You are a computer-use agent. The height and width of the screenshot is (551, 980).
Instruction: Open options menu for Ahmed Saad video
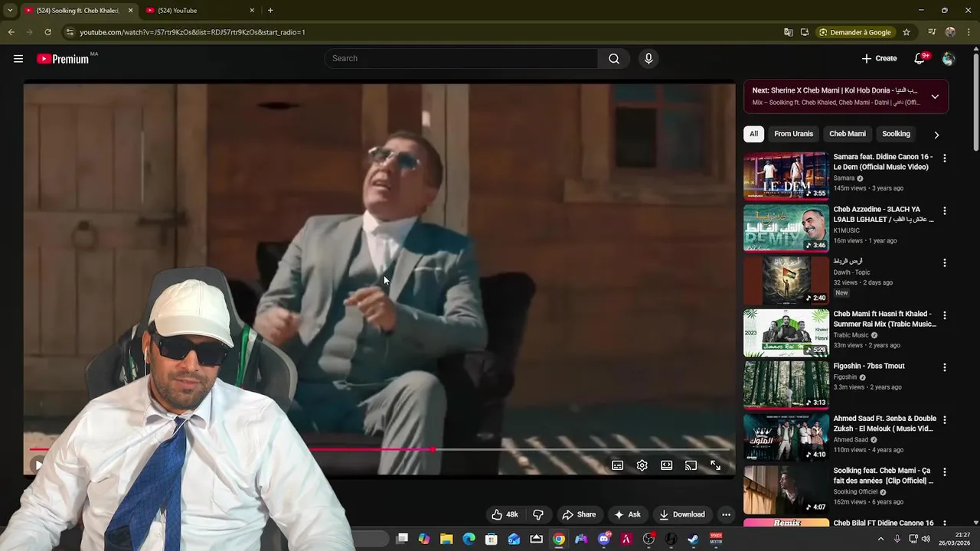pos(944,419)
